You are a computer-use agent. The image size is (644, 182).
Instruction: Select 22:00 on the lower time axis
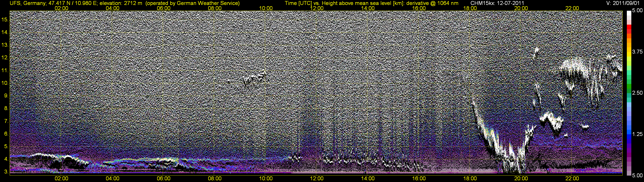point(572,179)
